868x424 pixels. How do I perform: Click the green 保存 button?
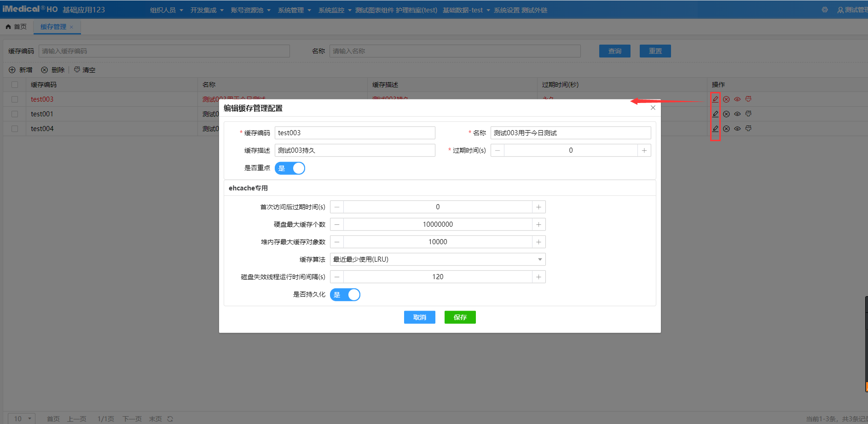(460, 317)
